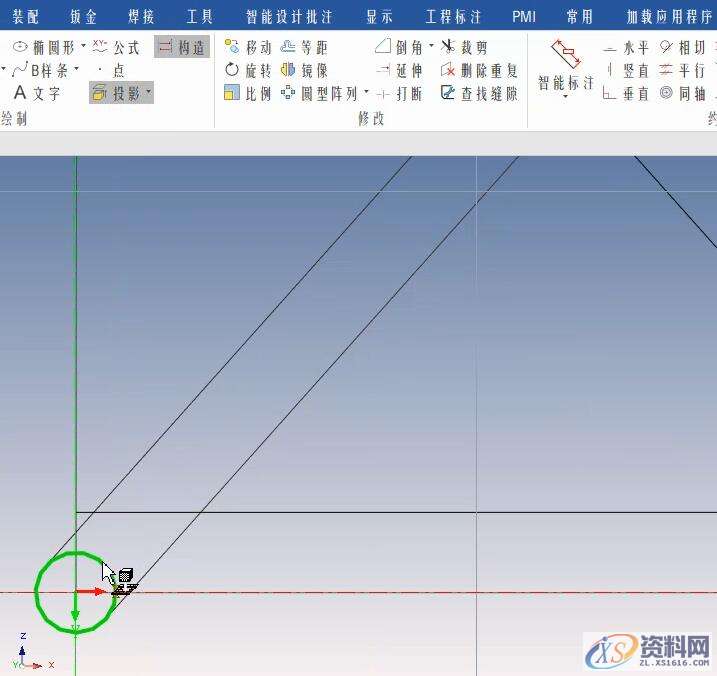Open the 加载应用程序 ribbon tab
Screen dimensions: 717x676
pyautogui.click(x=669, y=17)
